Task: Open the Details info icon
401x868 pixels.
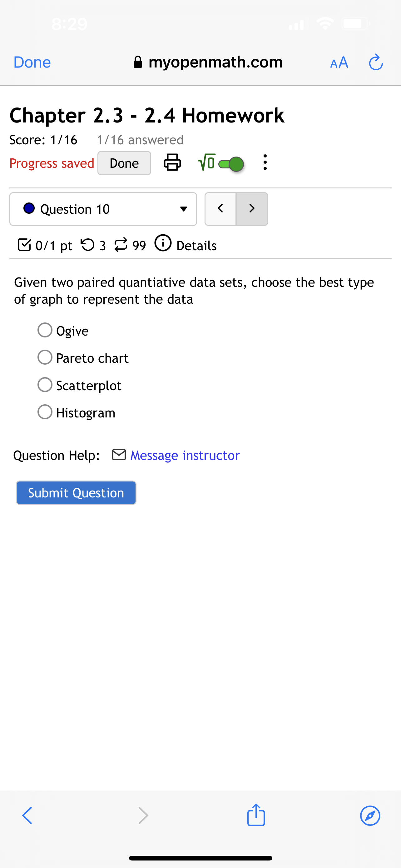Action: point(163,244)
